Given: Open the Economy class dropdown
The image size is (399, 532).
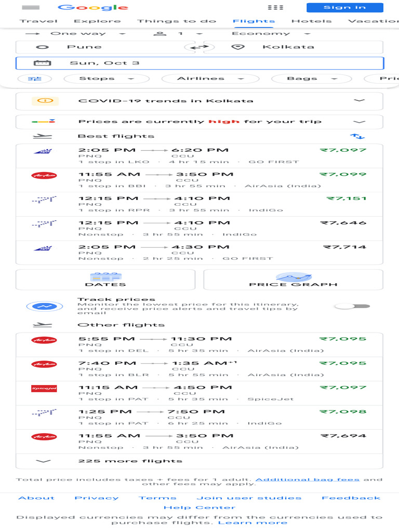Looking at the screenshot, I should coord(271,34).
